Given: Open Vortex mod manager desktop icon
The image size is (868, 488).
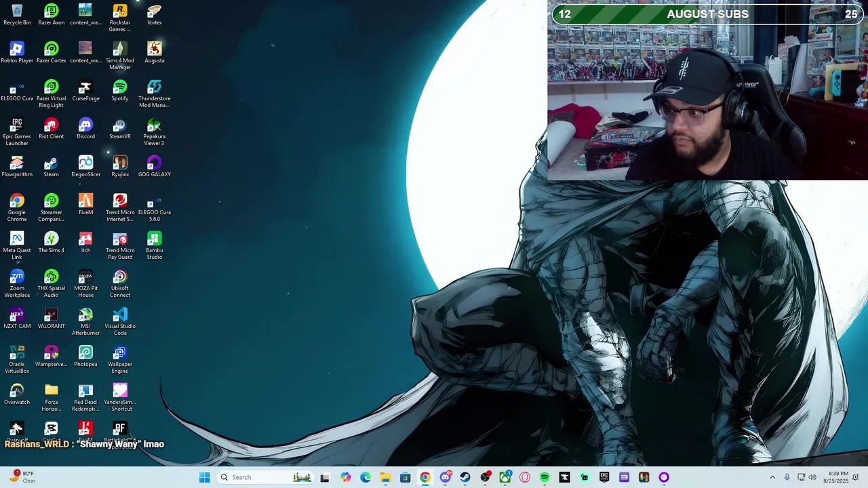Looking at the screenshot, I should point(155,15).
